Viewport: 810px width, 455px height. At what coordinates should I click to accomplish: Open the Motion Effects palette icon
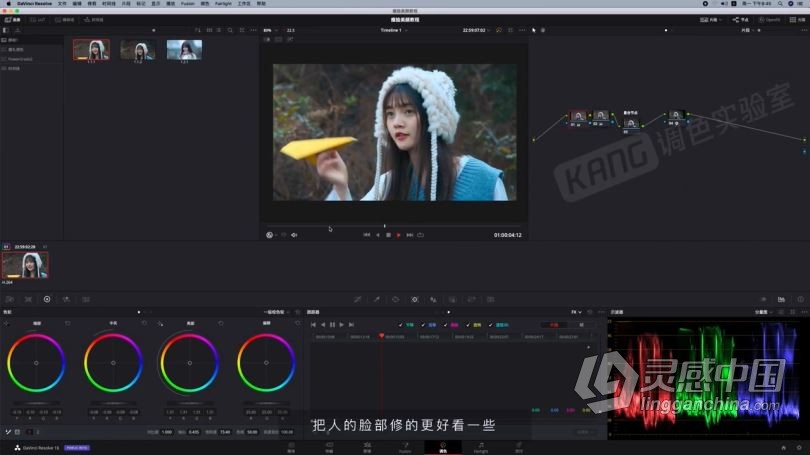pos(86,300)
